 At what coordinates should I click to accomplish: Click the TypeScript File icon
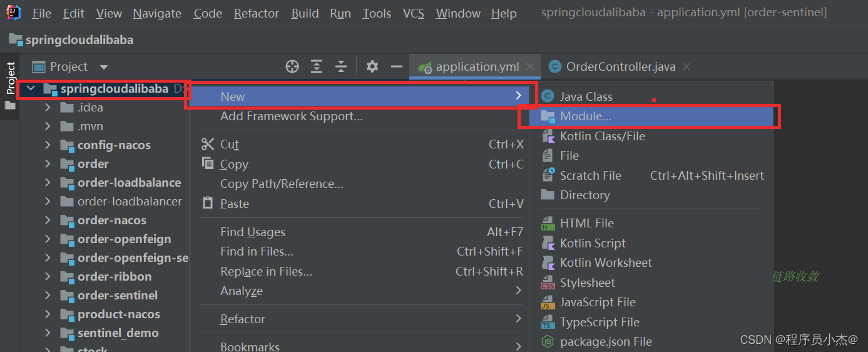point(548,322)
